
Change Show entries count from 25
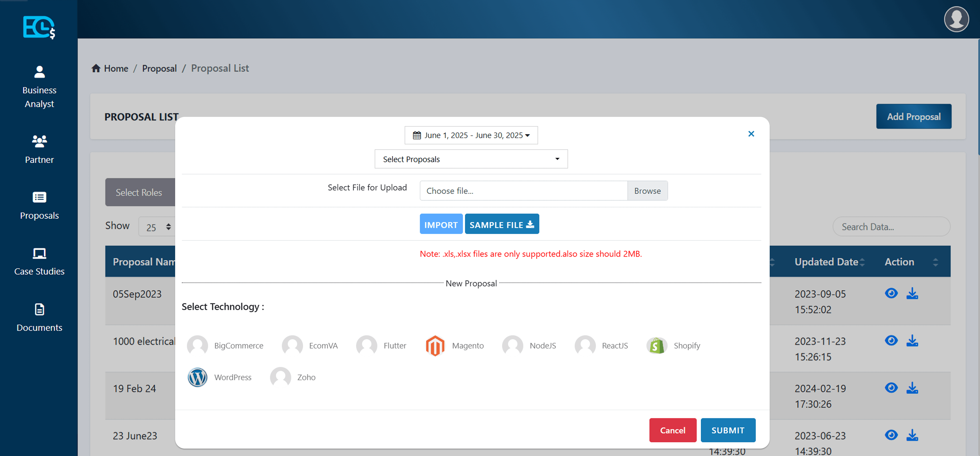[157, 227]
